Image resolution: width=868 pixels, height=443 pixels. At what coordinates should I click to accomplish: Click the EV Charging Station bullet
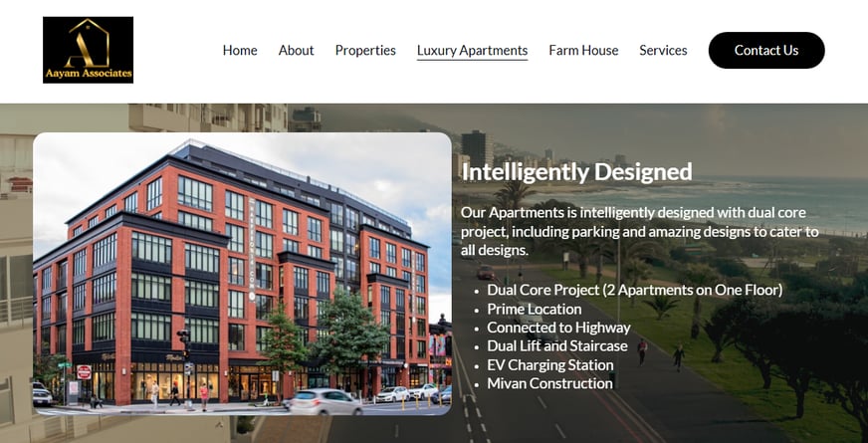[x=550, y=365]
